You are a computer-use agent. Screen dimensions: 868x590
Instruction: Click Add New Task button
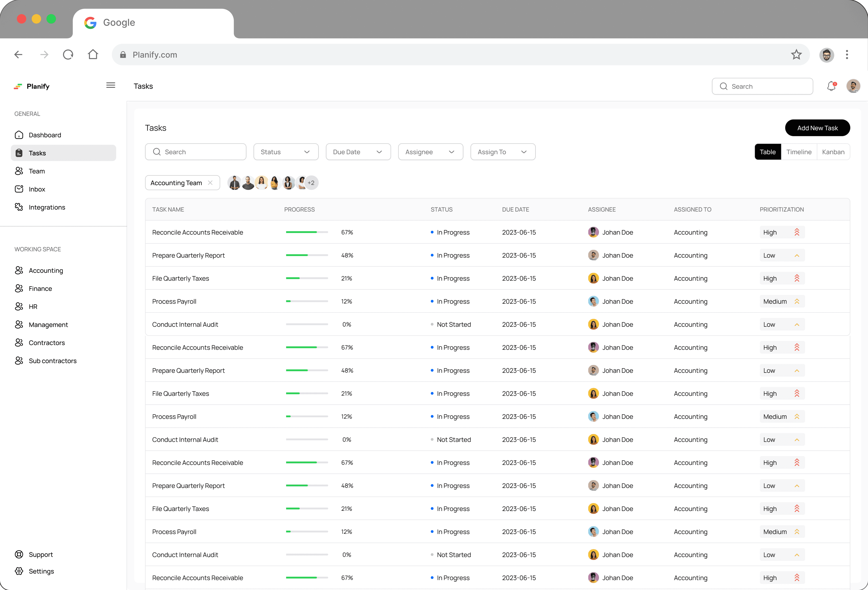point(817,128)
